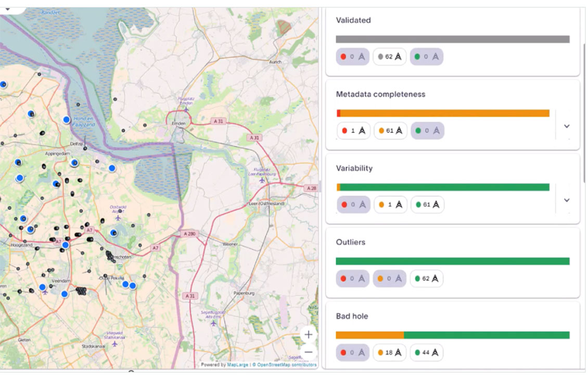Open the OpenStreetMap contributors link
Screen dimensions: 588x380
(x=287, y=365)
